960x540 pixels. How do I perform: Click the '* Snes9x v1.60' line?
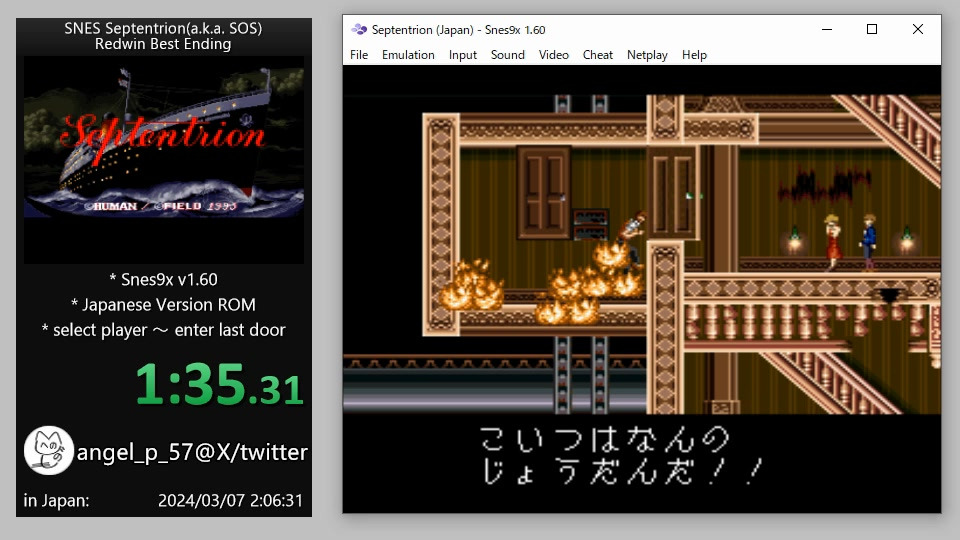[163, 280]
